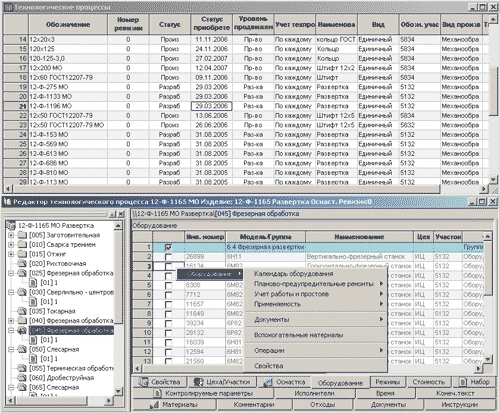The height and width of the screenshot is (414, 500).
Task: Click the document icon [01] under [030]
Action: (33, 302)
